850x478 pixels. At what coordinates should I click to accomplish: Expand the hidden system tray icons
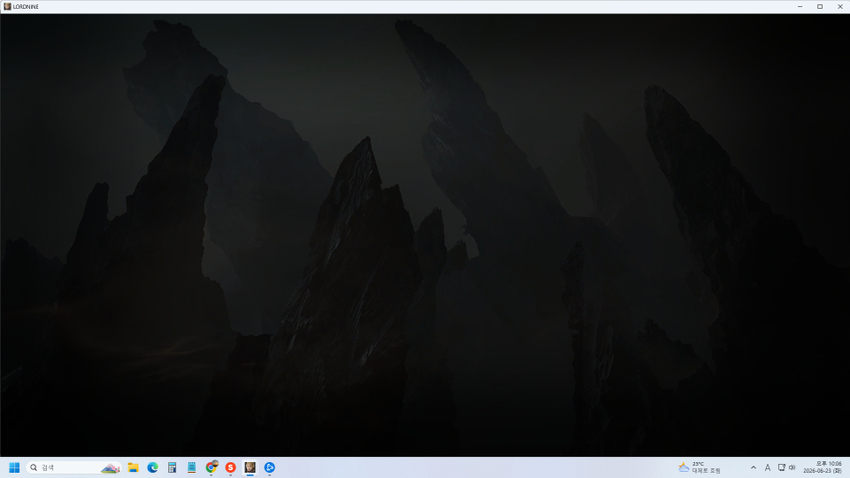pos(753,467)
